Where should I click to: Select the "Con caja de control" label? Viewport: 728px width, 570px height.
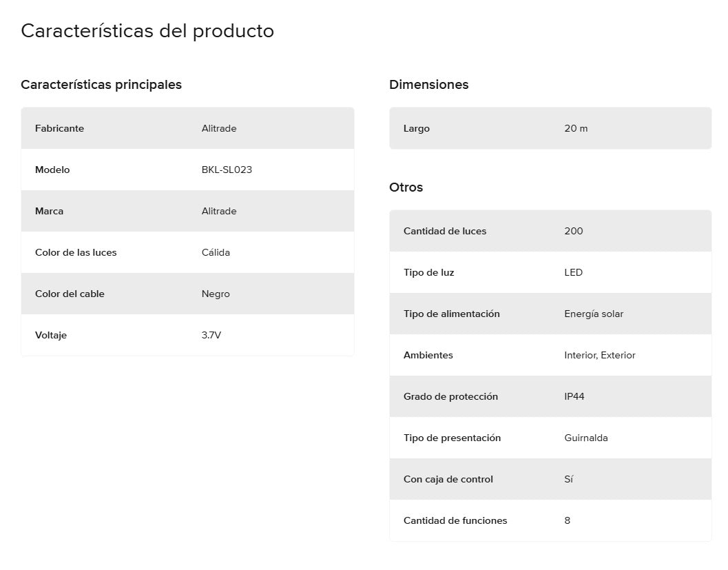tap(448, 480)
